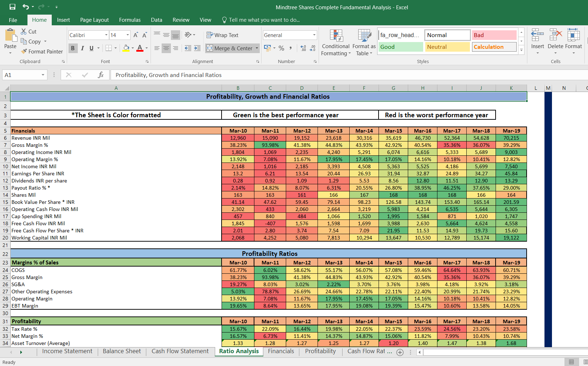This screenshot has width=588, height=366.
Task: Click the Increase Indent icon
Action: [197, 48]
